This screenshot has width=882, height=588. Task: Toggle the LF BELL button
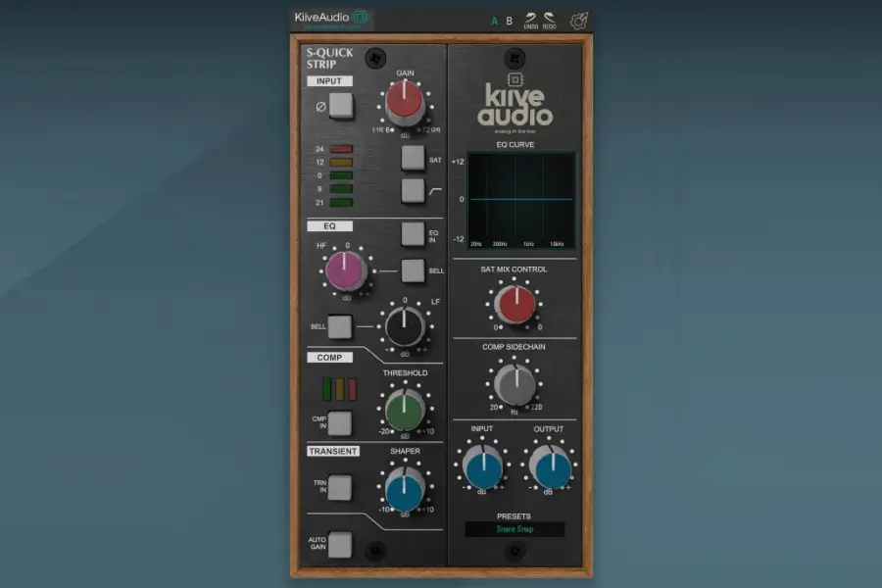tap(340, 326)
